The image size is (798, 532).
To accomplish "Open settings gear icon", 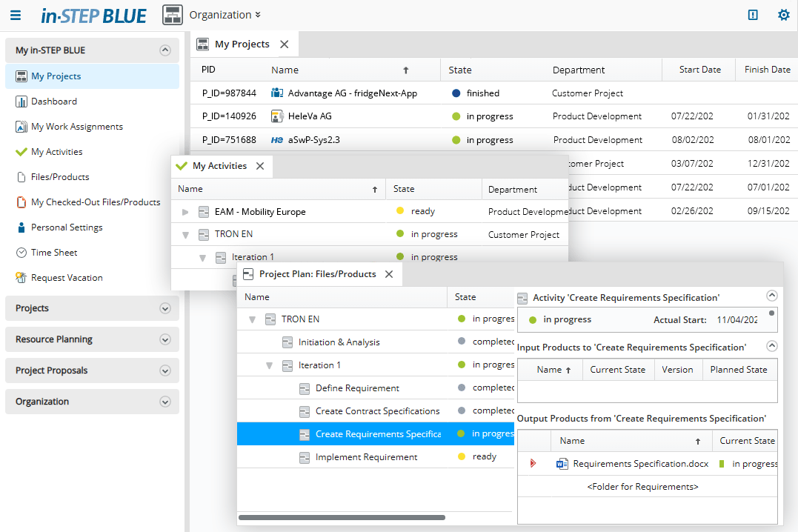I will [783, 15].
